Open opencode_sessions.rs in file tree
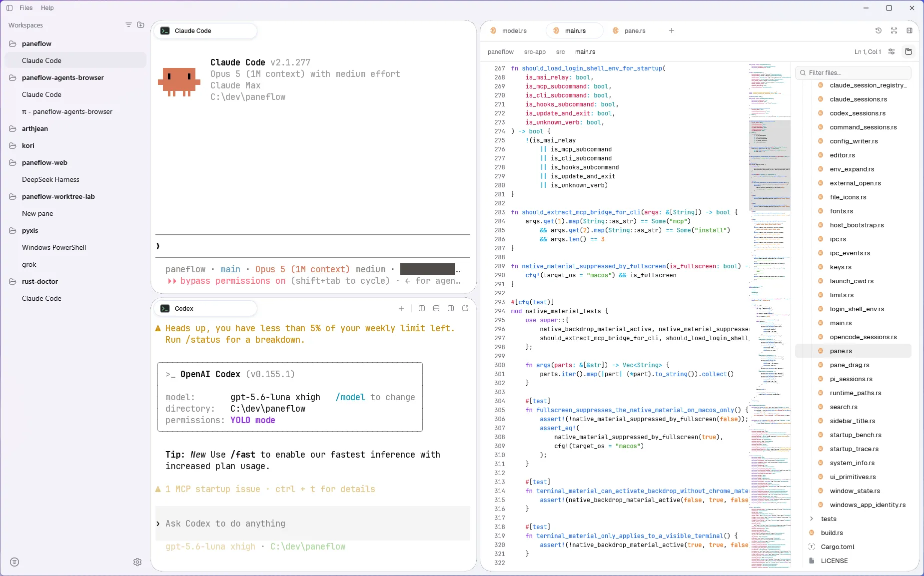924x576 pixels. click(x=863, y=337)
